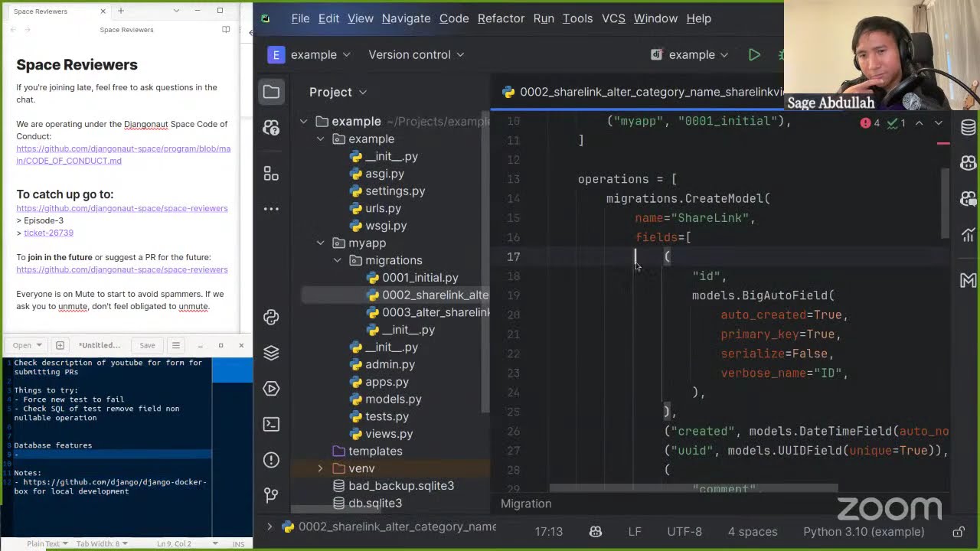Open the Layers tool window icon
The image size is (980, 551).
pyautogui.click(x=271, y=353)
